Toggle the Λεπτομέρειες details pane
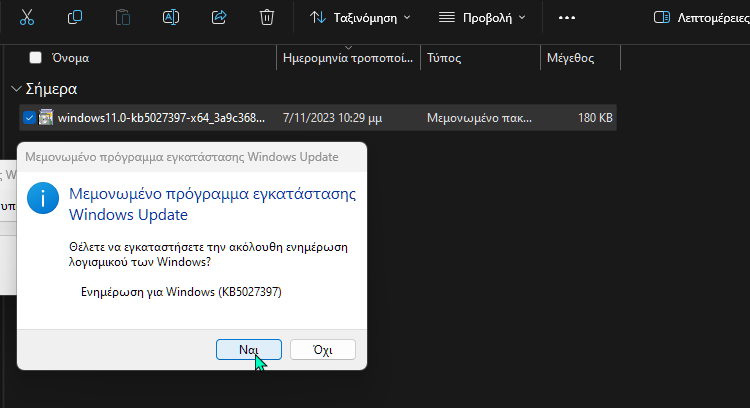The image size is (750, 408). click(701, 18)
